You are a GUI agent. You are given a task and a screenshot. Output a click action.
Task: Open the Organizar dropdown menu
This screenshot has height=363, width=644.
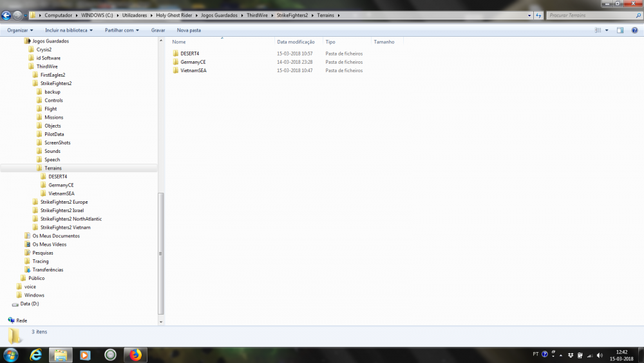[20, 30]
